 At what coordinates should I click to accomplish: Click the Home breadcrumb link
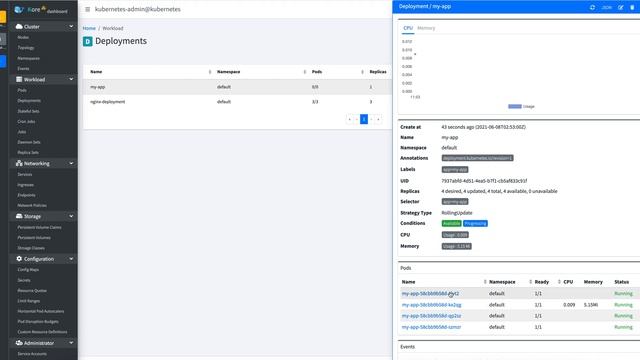[89, 28]
